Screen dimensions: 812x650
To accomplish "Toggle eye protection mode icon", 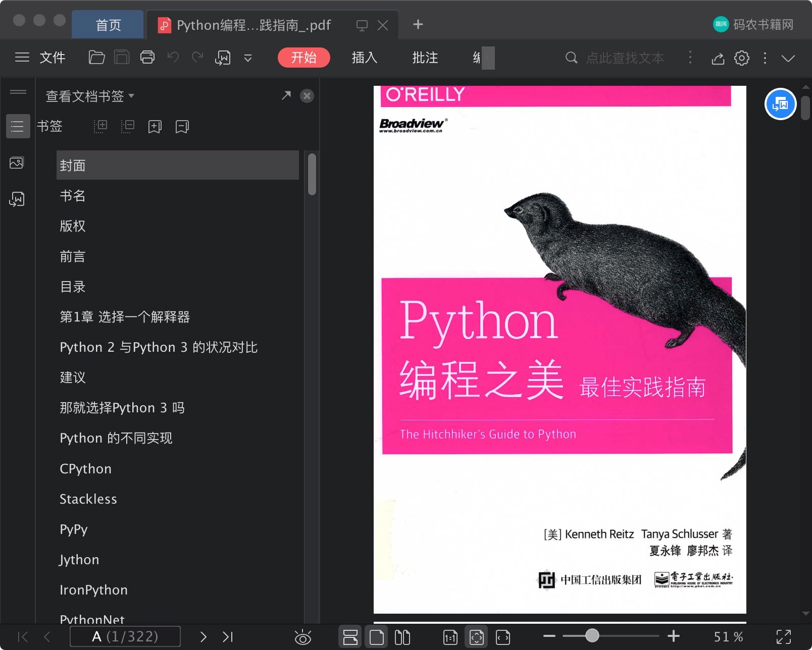I will [x=303, y=637].
